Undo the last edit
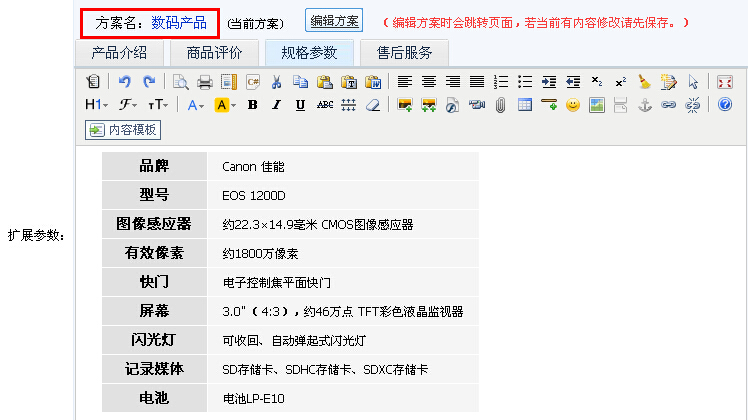This screenshot has height=420, width=748. (125, 82)
